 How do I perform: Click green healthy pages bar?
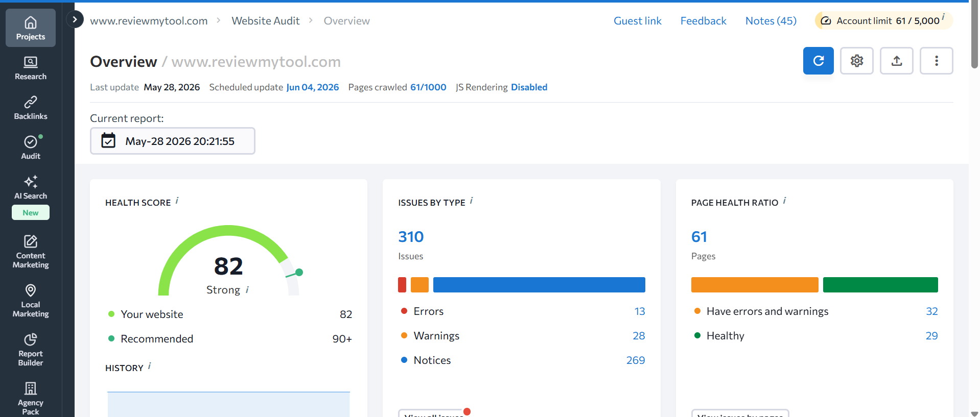click(880, 285)
